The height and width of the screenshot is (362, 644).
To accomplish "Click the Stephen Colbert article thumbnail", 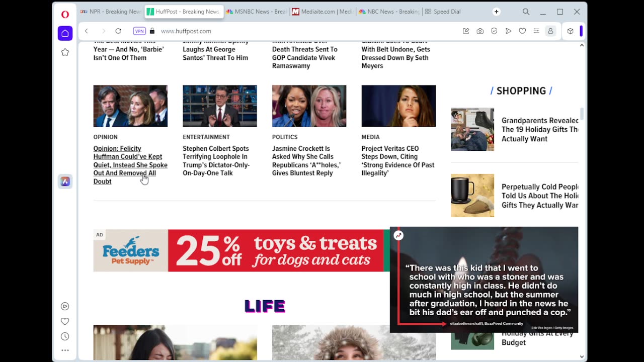I will pos(220,106).
